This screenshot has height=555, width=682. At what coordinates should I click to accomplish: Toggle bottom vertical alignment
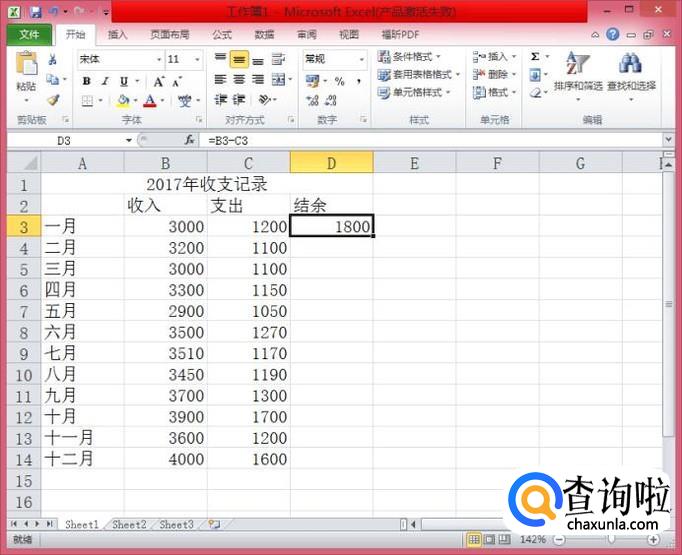258,60
